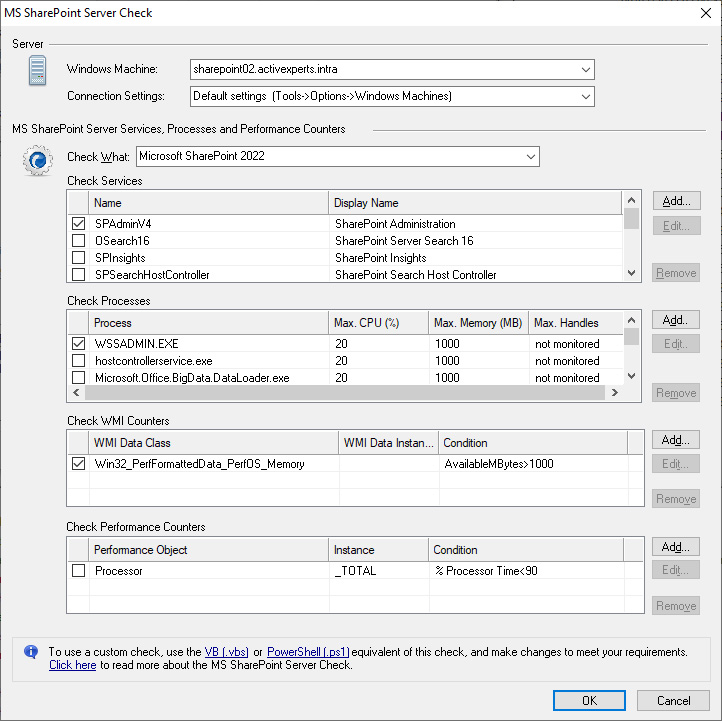Open the Connection Settings dropdown

pyautogui.click(x=585, y=97)
